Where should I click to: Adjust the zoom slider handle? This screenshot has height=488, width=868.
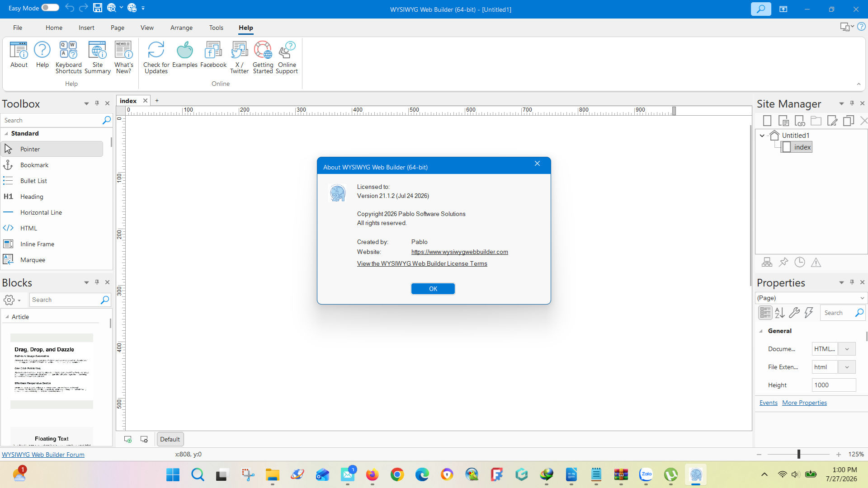point(799,454)
